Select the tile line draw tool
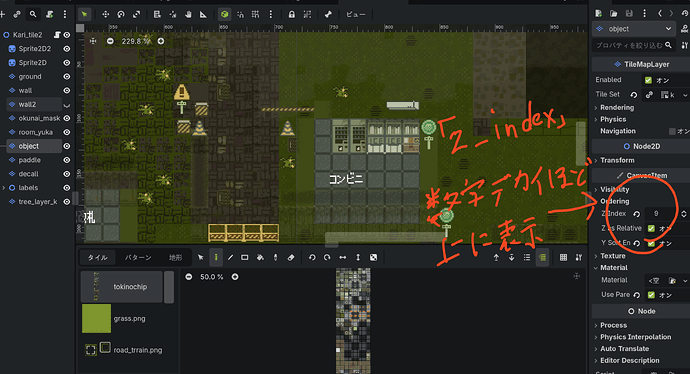Screen dimensions: 690x374 click(230, 257)
